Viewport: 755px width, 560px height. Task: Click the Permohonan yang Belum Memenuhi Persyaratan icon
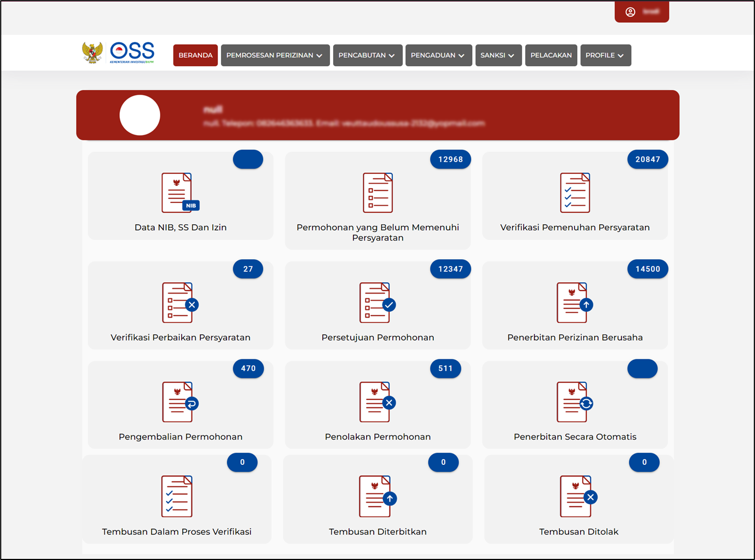point(377,193)
